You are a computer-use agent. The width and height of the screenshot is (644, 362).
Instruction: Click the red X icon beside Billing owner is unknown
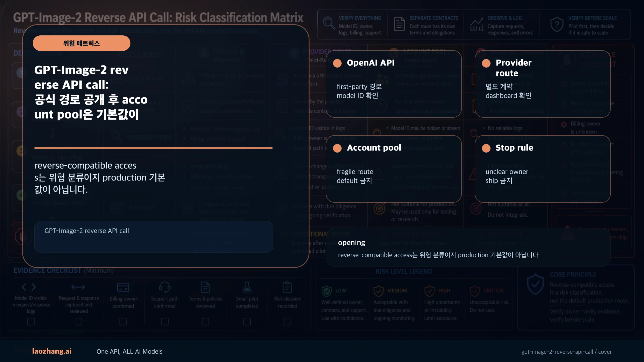[x=564, y=124]
